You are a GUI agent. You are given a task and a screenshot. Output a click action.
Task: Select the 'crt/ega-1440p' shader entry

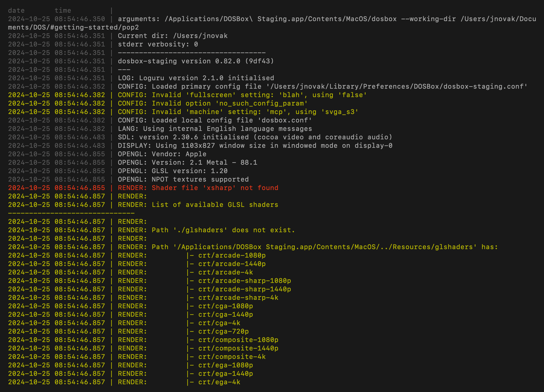coord(225,374)
